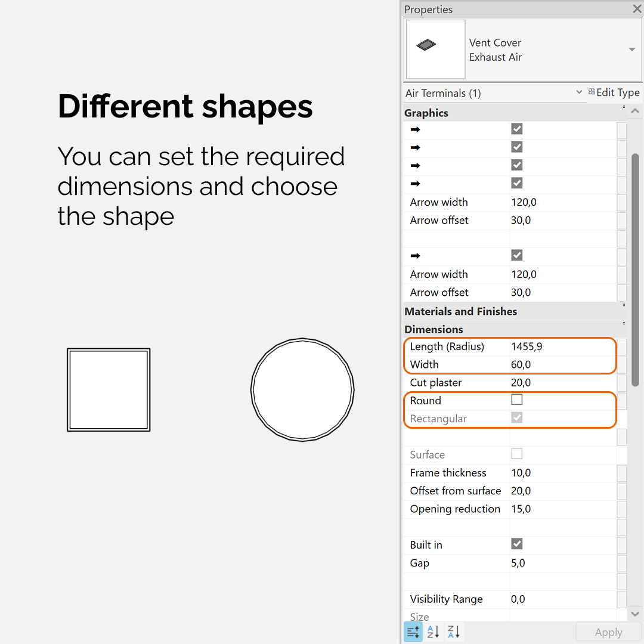This screenshot has height=644, width=644.
Task: Click the Frame thickness value field
Action: [x=562, y=473]
